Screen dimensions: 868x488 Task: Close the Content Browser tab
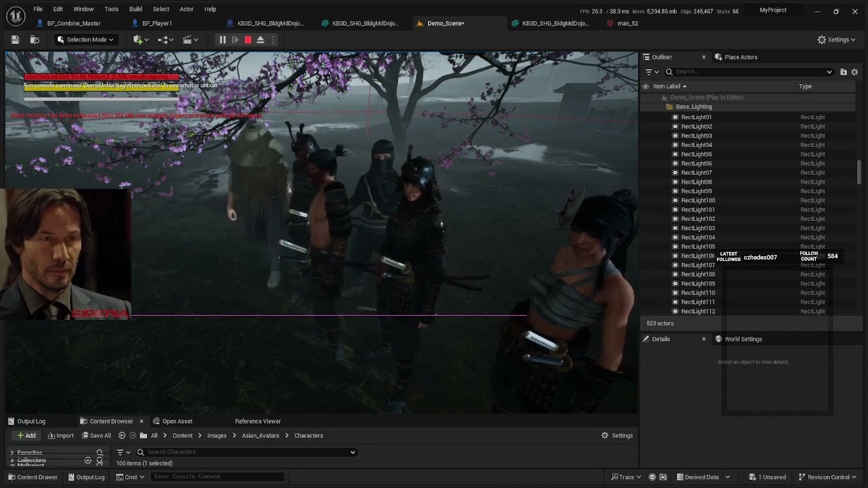click(141, 421)
